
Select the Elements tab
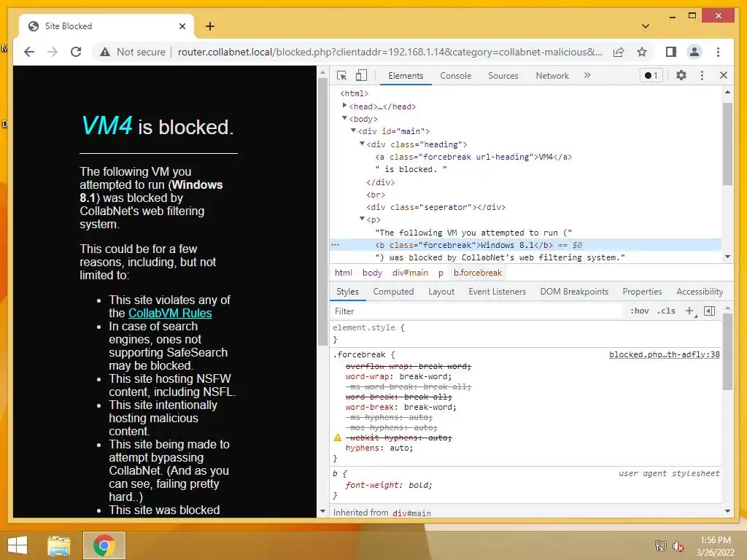[406, 76]
